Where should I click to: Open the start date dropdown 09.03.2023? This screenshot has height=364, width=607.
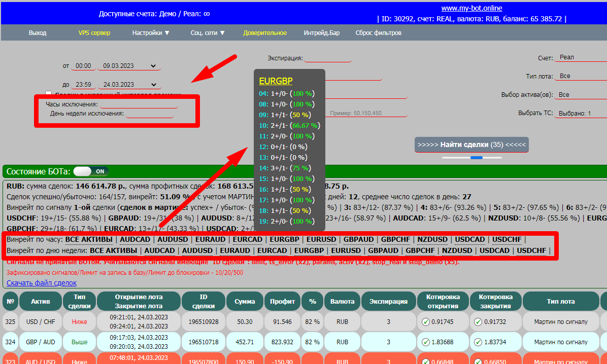coord(129,66)
